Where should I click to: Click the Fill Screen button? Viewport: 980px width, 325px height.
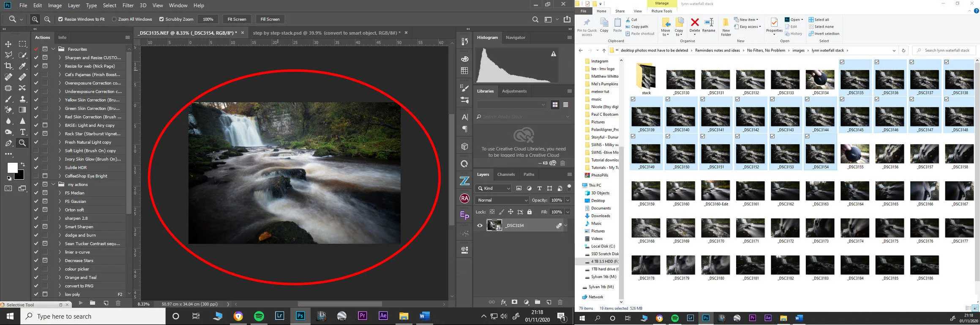(x=270, y=19)
